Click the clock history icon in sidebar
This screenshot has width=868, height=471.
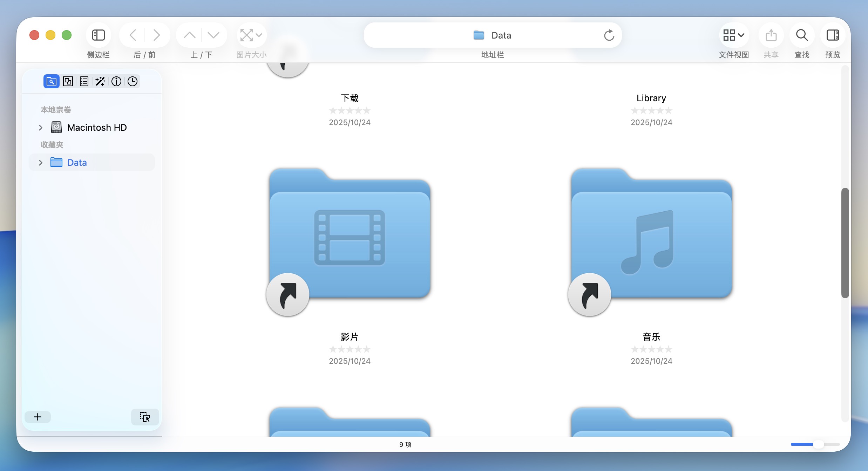tap(133, 81)
